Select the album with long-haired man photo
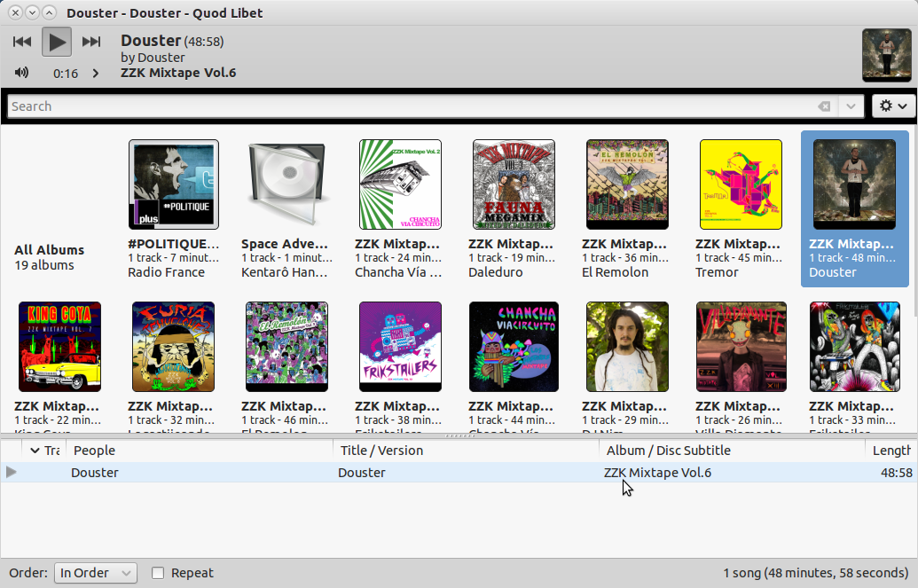The image size is (918, 588). pos(628,347)
